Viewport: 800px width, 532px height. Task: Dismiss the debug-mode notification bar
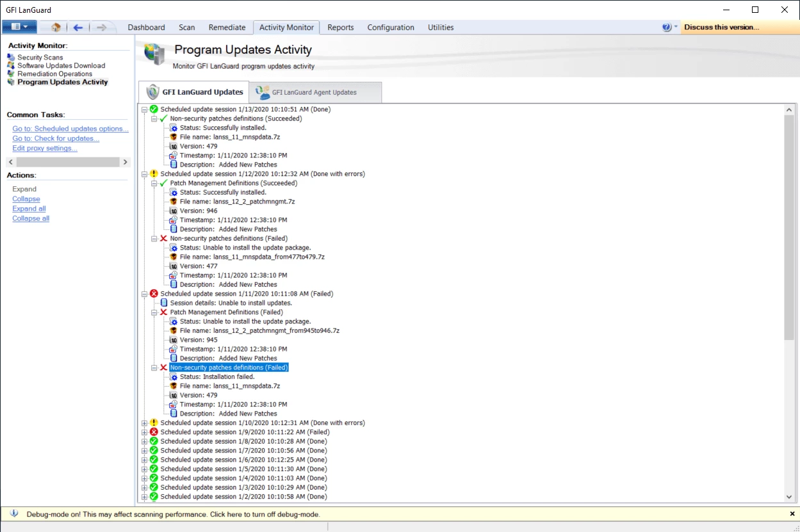(792, 513)
